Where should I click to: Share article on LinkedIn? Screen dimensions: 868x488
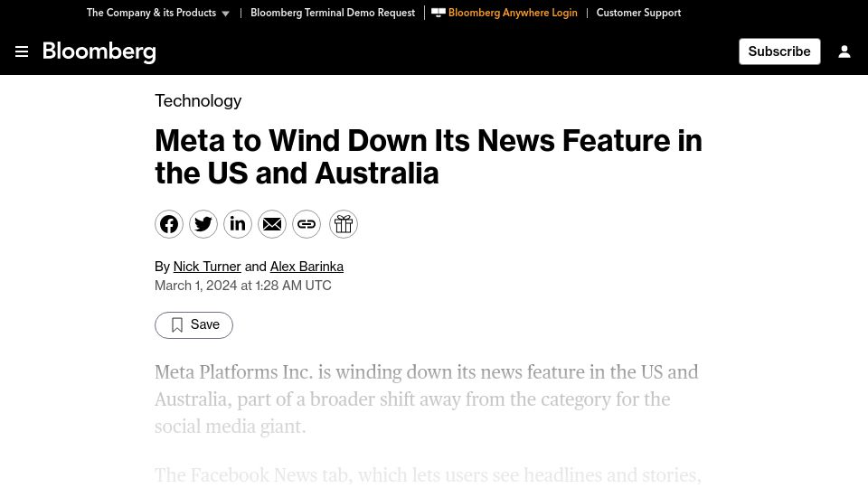238,224
